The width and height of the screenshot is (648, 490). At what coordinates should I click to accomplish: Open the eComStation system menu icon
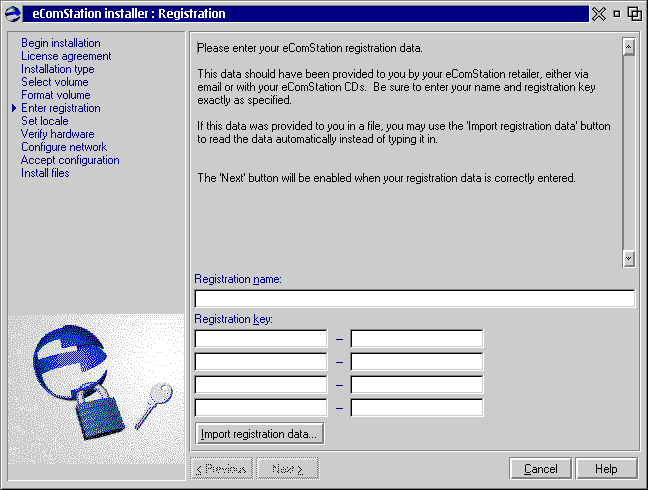coord(13,14)
